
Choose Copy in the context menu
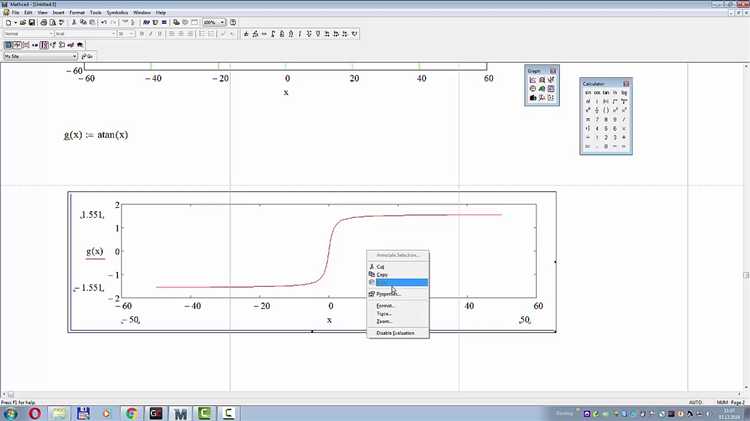click(397, 275)
